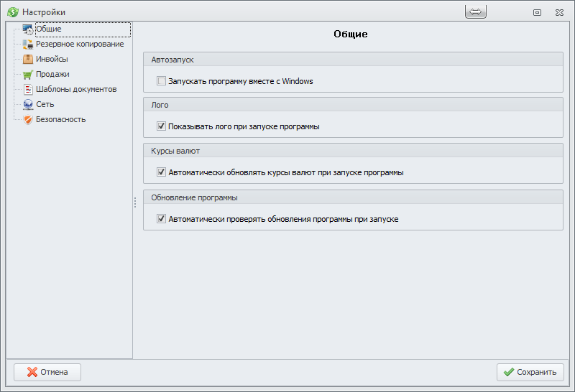The height and width of the screenshot is (392, 575).
Task: Click the double-arrow resize icon in title bar
Action: 476,12
